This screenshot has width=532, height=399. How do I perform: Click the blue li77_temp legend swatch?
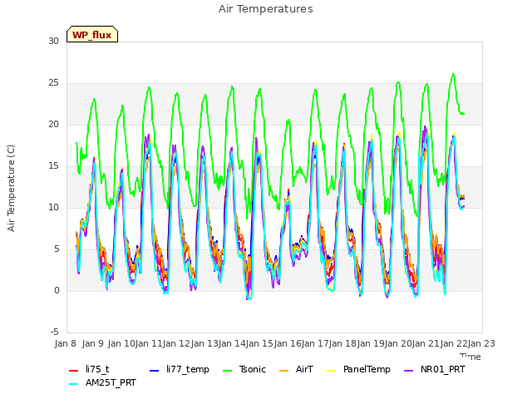154,370
